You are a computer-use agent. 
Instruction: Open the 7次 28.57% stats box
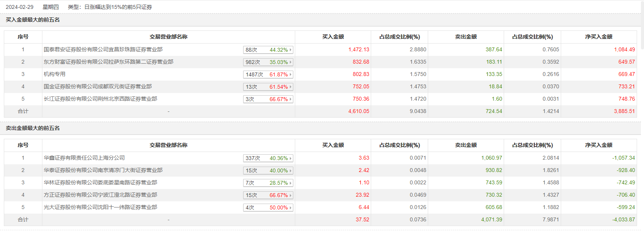pos(268,183)
